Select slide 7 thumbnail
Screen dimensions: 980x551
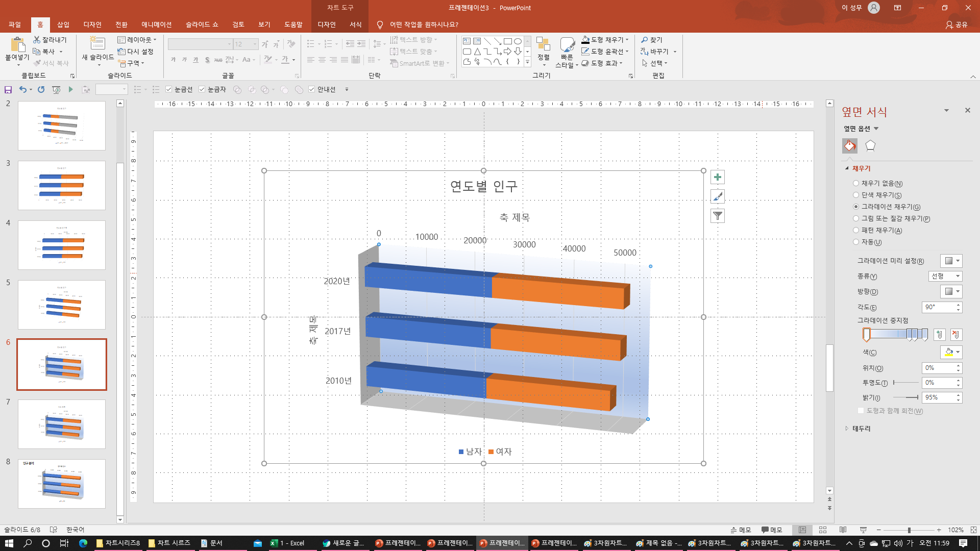point(62,423)
